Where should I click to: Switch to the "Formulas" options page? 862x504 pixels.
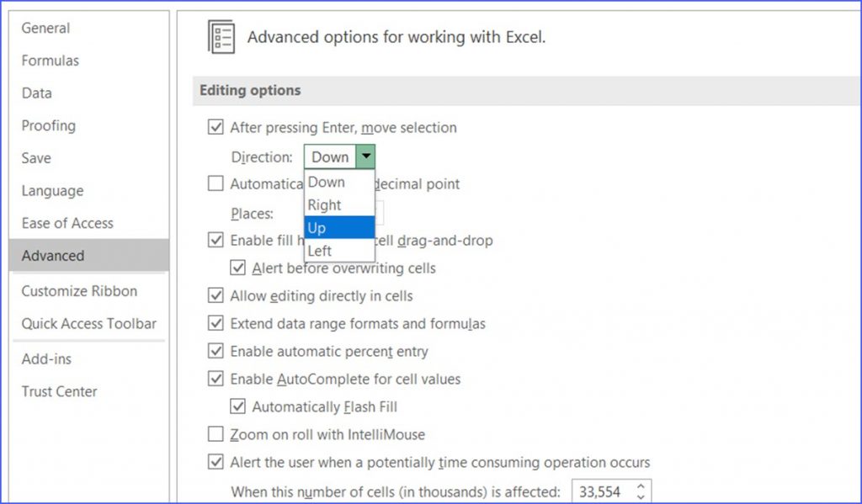51,61
